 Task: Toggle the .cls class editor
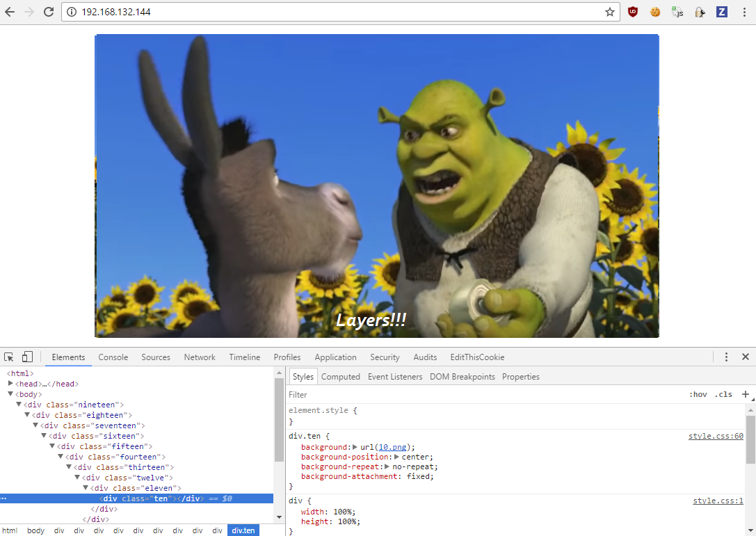(724, 394)
